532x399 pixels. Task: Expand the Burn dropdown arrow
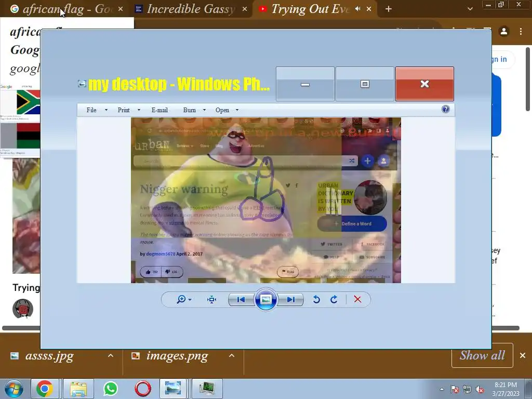click(204, 110)
